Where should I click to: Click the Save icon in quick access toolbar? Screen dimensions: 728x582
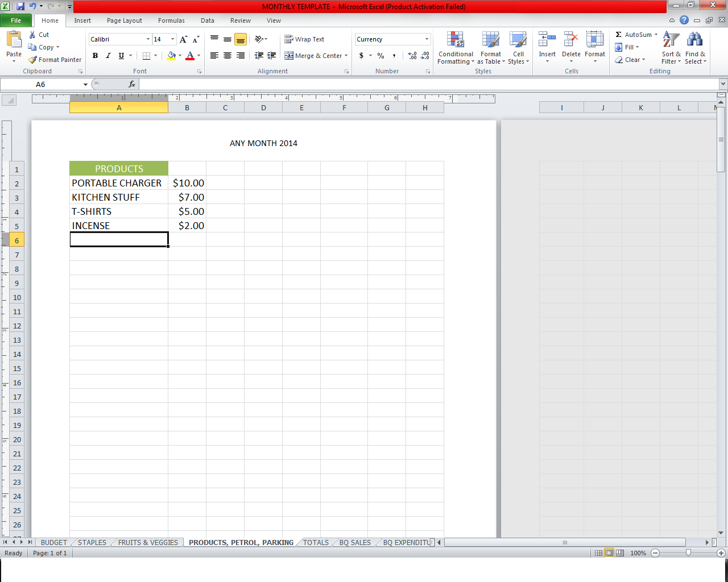coord(20,6)
